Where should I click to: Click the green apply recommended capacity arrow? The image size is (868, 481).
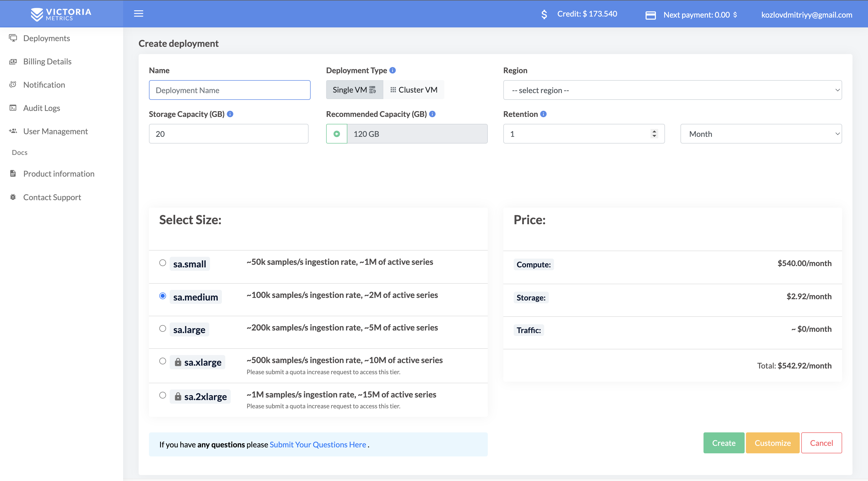pyautogui.click(x=336, y=134)
